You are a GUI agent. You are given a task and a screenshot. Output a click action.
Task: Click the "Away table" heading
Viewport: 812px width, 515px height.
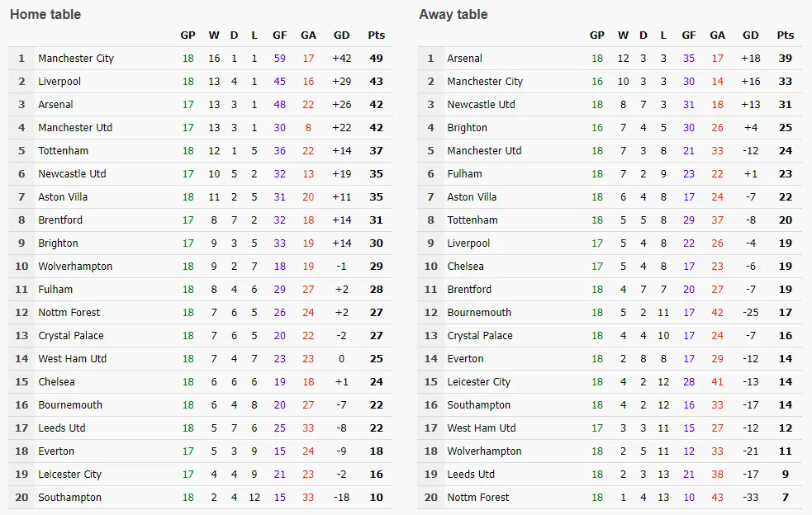pyautogui.click(x=453, y=14)
